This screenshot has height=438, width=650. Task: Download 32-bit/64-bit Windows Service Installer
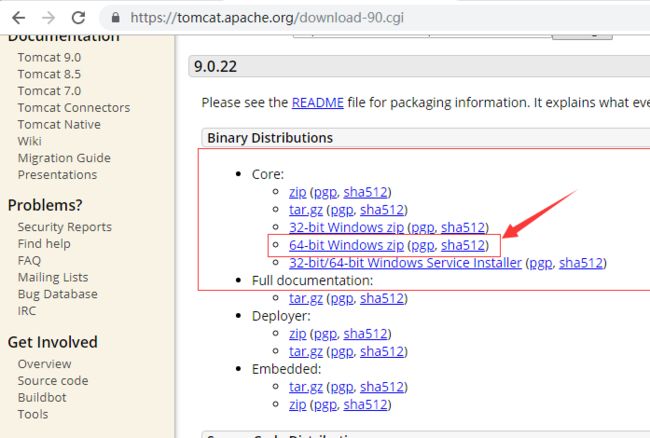[x=405, y=263]
